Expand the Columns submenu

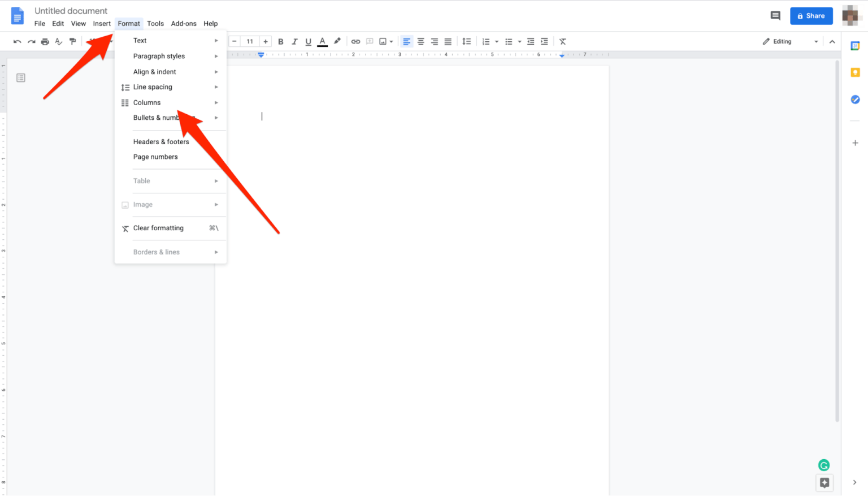[x=147, y=102]
